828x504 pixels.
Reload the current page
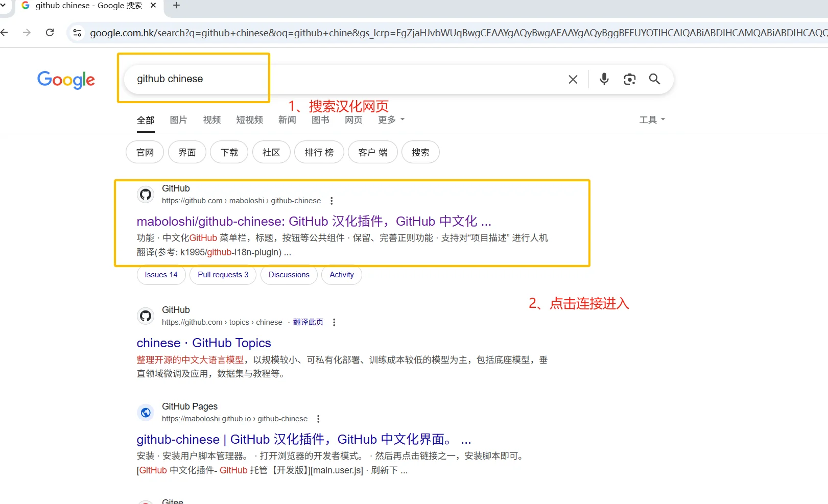pyautogui.click(x=50, y=32)
